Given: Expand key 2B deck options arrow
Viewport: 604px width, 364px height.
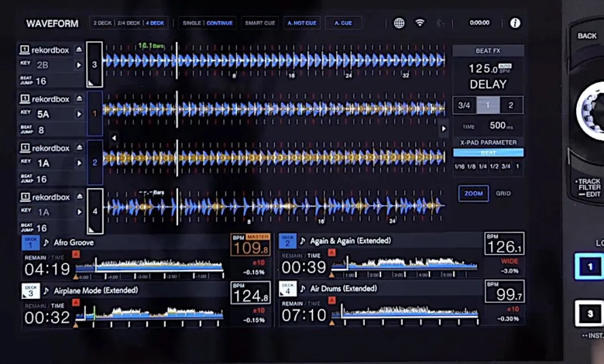Looking at the screenshot, I should 79,65.
